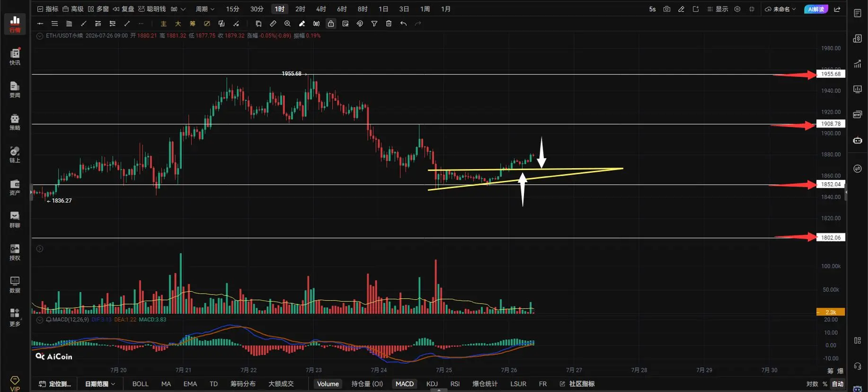
Task: Switch to 1周 timeframe
Action: pos(425,9)
